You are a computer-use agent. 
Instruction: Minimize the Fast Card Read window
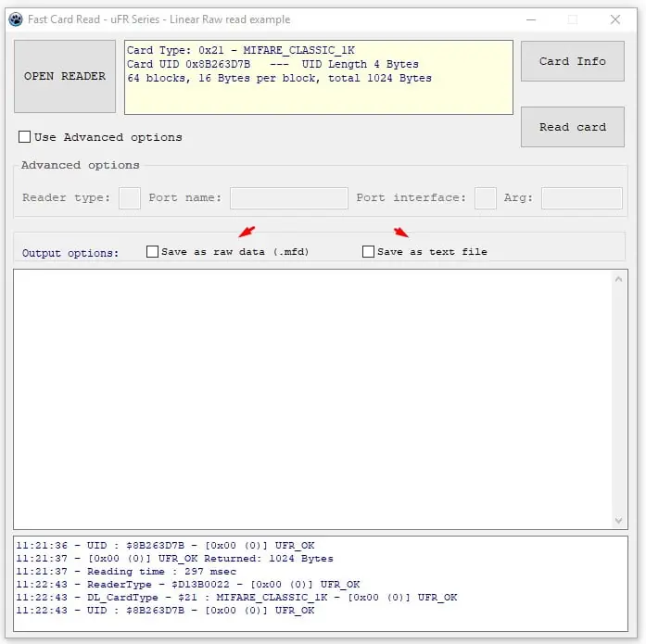click(531, 19)
